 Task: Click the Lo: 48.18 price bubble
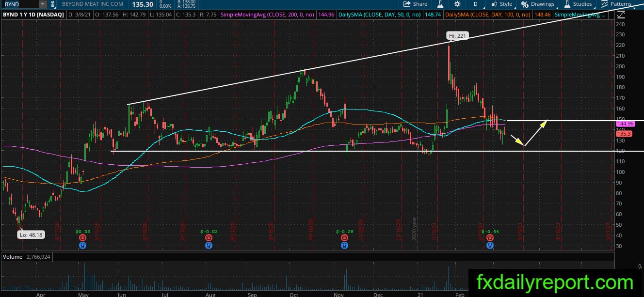(31, 234)
